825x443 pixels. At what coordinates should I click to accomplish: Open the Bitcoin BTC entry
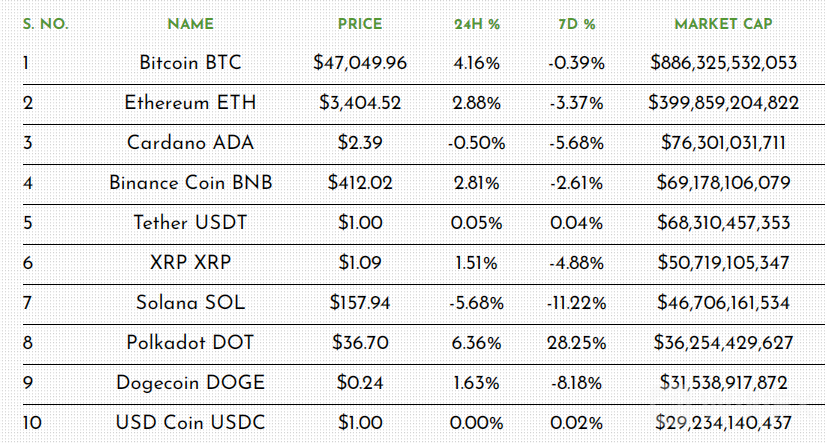(190, 63)
